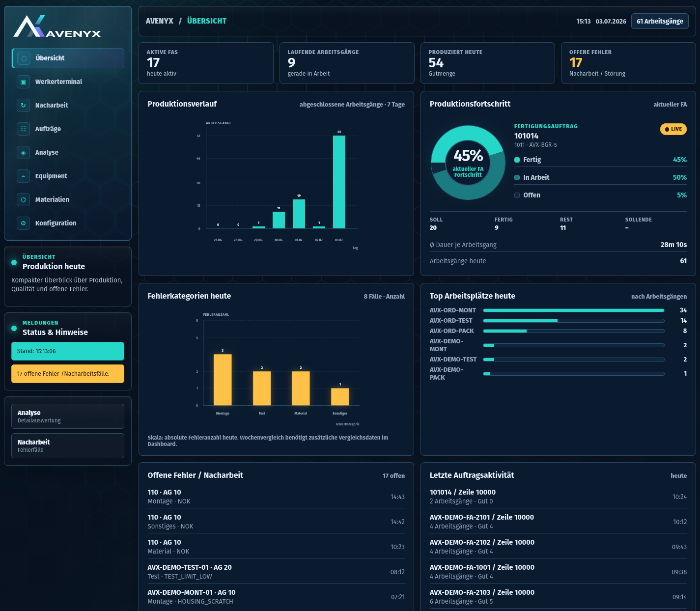Image resolution: width=700 pixels, height=611 pixels.
Task: Open Konfiguration gear icon
Action: coord(23,223)
